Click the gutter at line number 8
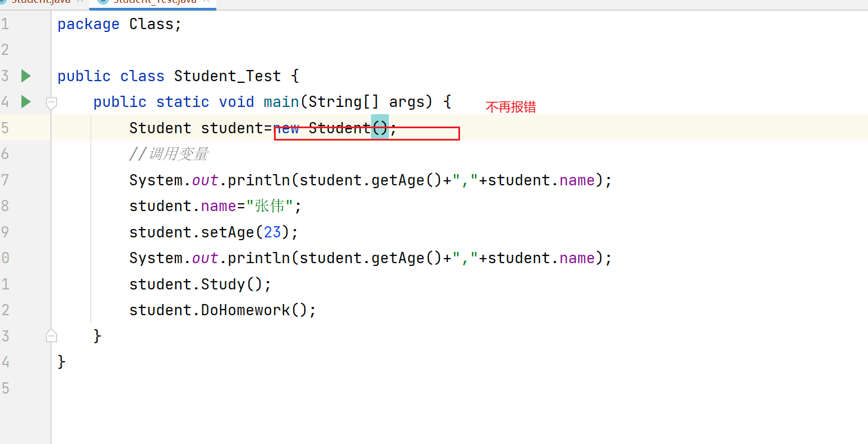This screenshot has width=868, height=444. point(5,205)
